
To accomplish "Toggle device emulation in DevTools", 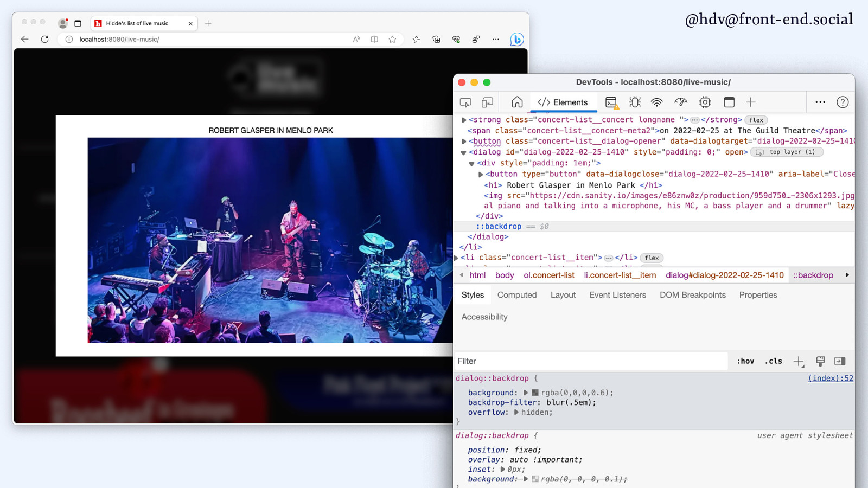I will pos(487,102).
